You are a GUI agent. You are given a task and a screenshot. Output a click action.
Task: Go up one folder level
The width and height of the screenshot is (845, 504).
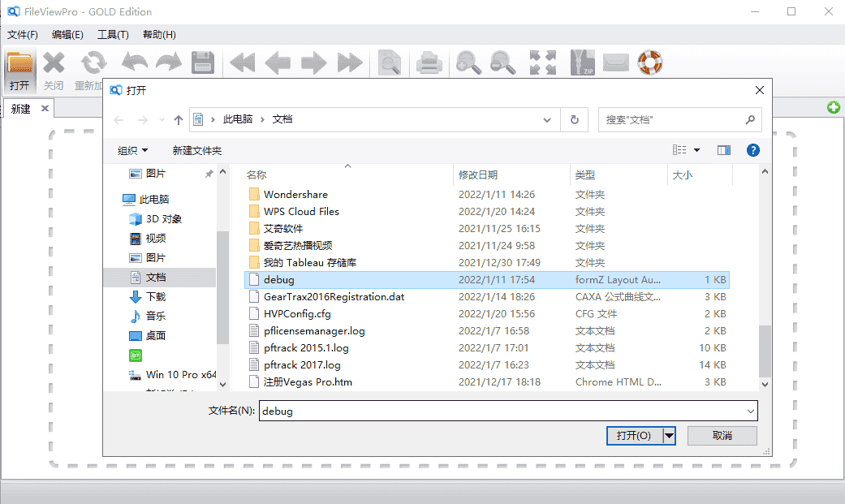click(x=179, y=119)
